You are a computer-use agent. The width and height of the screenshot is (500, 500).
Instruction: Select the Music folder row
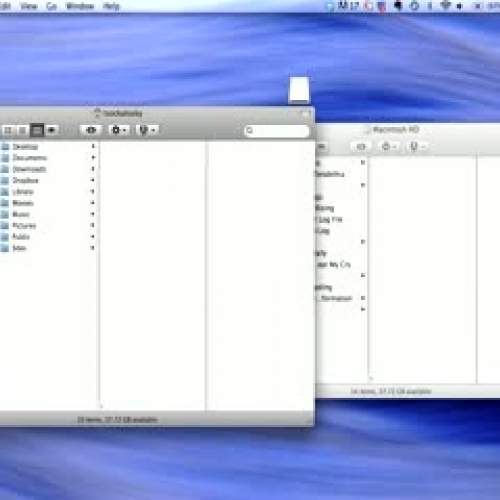click(x=48, y=214)
